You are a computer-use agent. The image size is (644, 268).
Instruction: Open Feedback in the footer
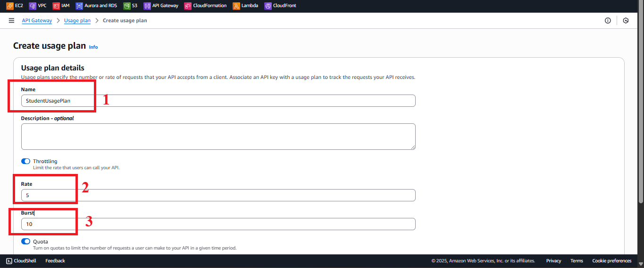click(x=55, y=261)
